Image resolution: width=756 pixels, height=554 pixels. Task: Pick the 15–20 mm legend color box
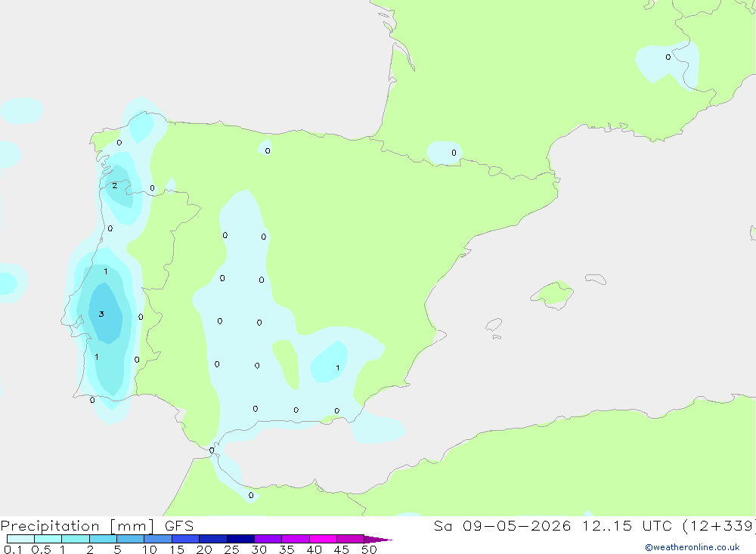tap(186, 539)
